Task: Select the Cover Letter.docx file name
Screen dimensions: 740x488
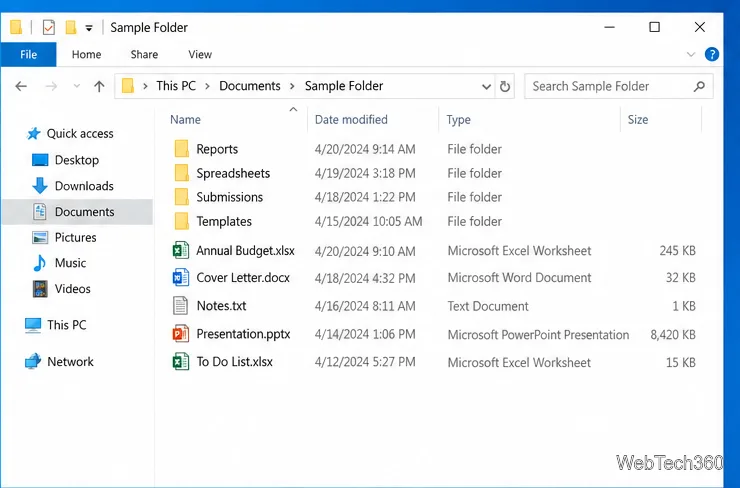Action: pyautogui.click(x=243, y=278)
